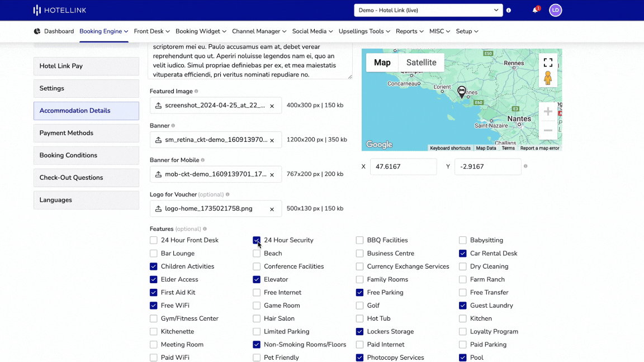Expand the Front Desk menu

(152, 31)
